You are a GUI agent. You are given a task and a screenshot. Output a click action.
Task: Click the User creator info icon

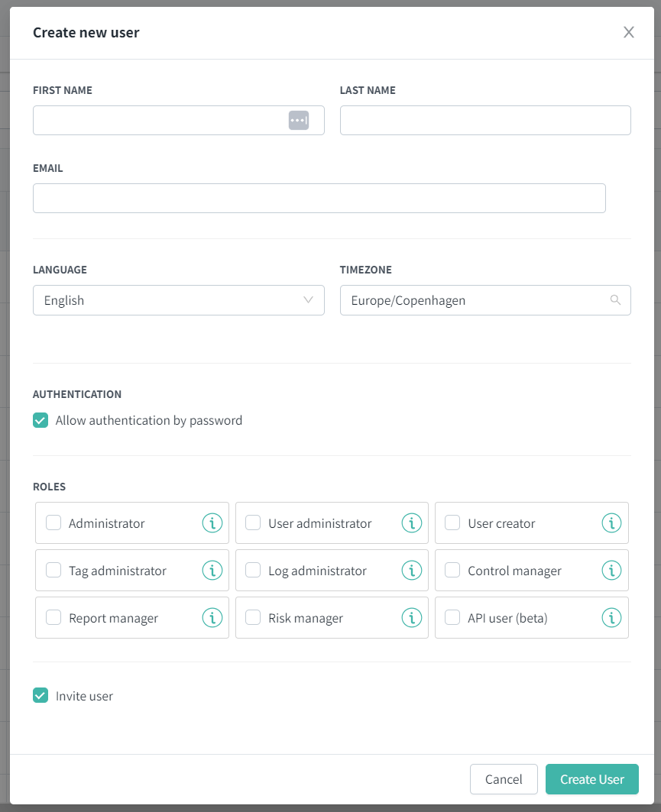coord(611,523)
